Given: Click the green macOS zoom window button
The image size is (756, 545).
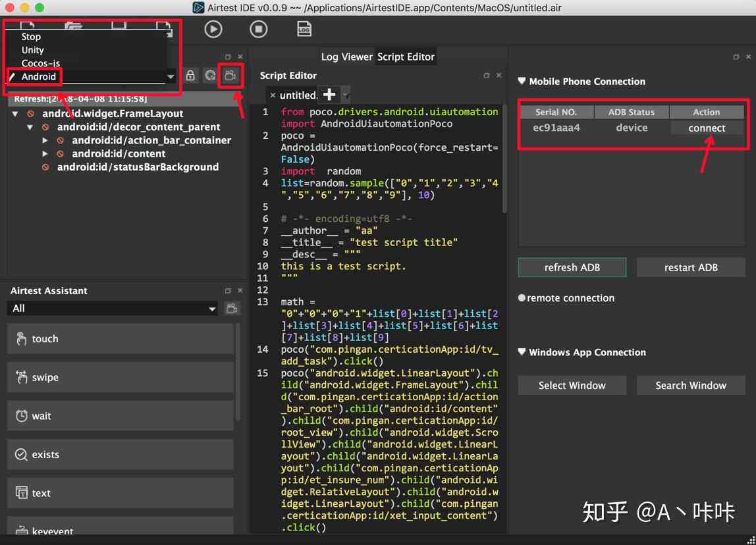Looking at the screenshot, I should pos(40,7).
